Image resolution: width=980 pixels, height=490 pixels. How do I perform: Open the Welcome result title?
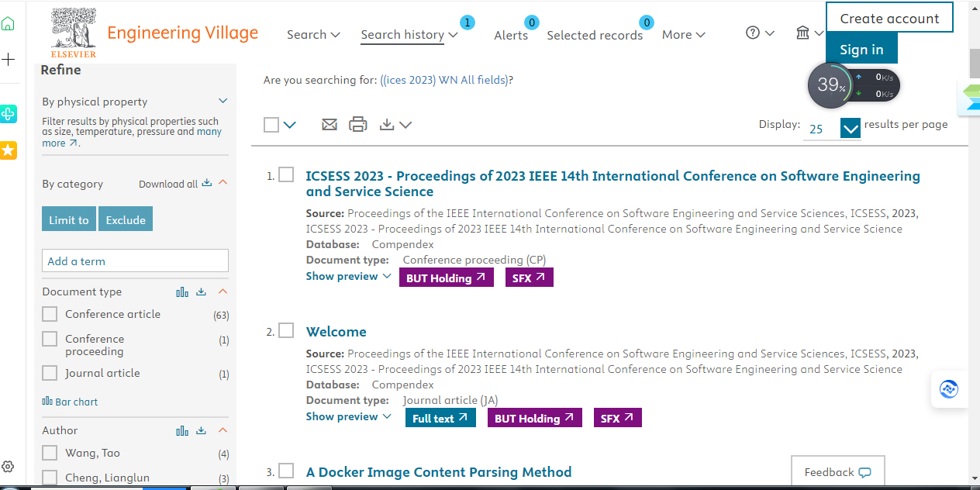[x=336, y=332]
